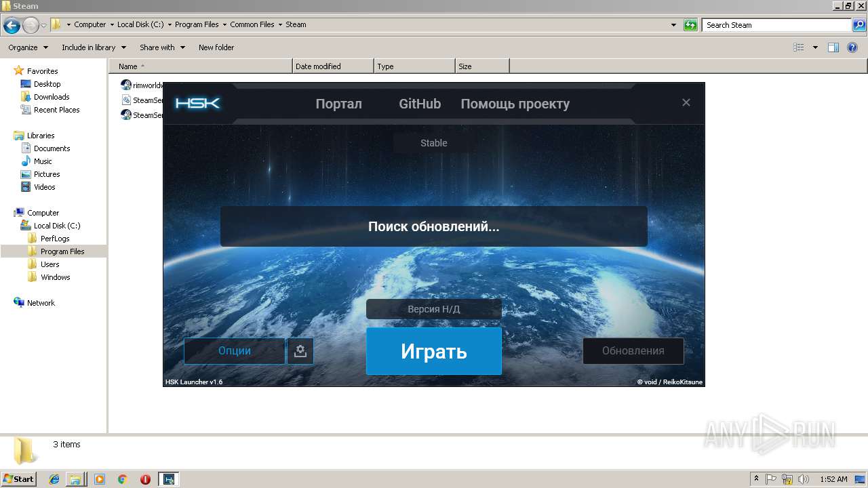868x488 pixels.
Task: Click the Explorer forward arrow
Action: pos(31,26)
